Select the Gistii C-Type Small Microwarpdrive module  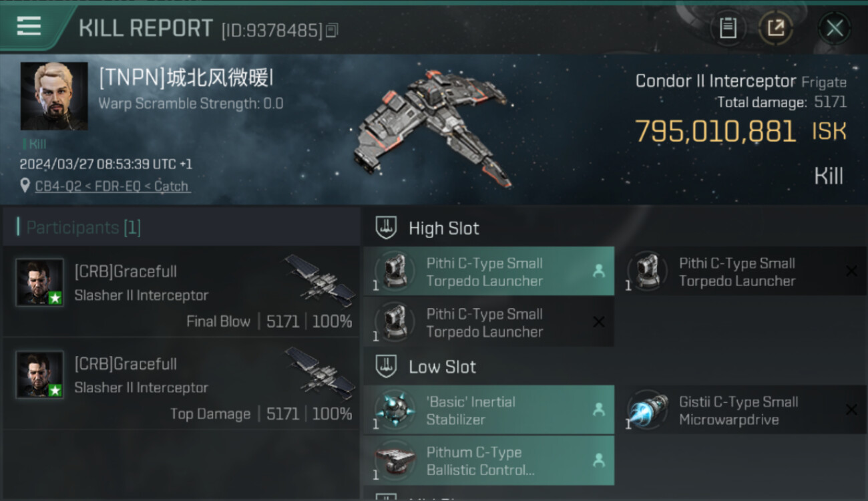742,410
